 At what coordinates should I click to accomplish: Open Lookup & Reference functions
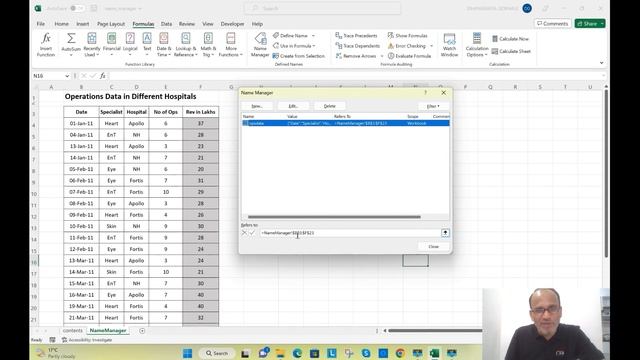185,45
